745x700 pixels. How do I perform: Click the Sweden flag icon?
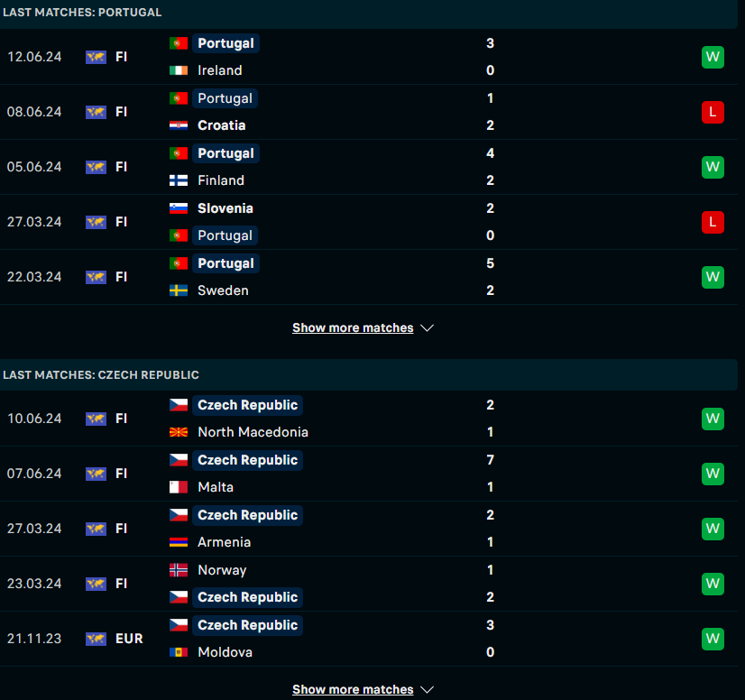tap(179, 290)
